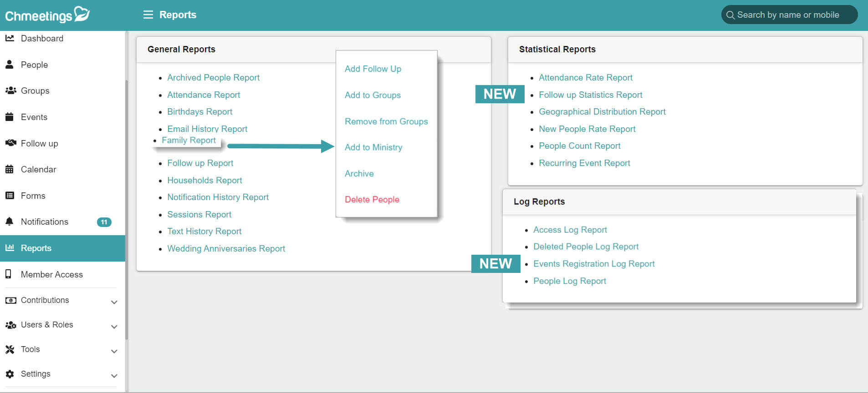Open People Log Report
This screenshot has height=393, width=868.
tap(569, 281)
